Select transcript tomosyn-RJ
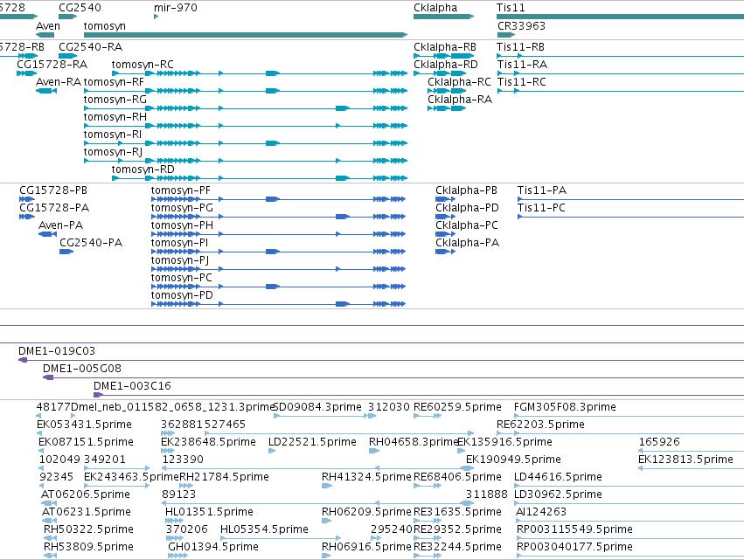This screenshot has height=560, width=744. (x=113, y=152)
